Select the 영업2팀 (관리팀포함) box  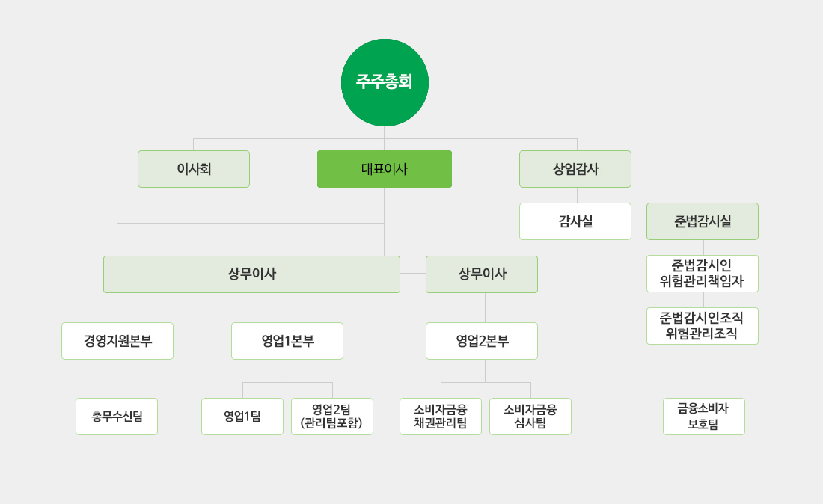click(x=332, y=417)
